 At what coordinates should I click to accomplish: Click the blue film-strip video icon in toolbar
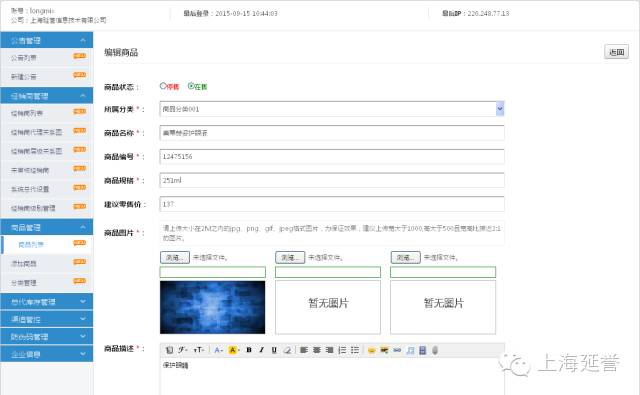[422, 350]
